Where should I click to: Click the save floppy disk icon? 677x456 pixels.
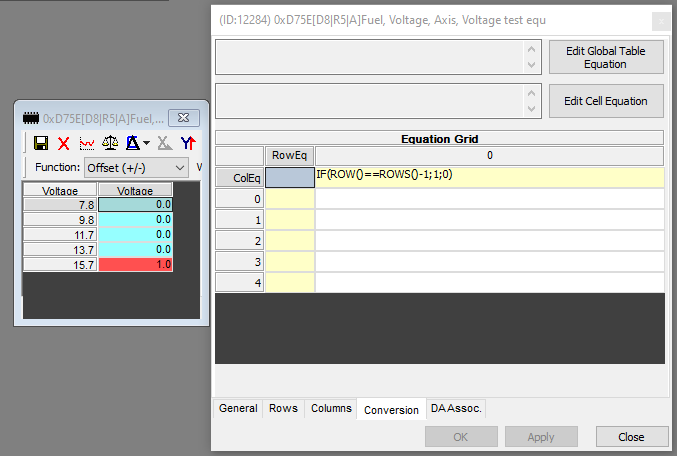(41, 143)
